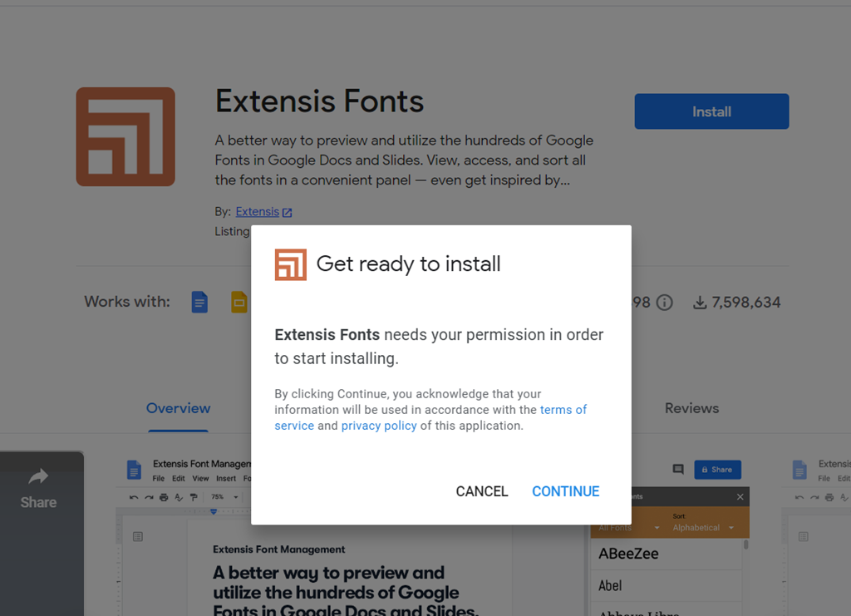Click the Extensis Fonts title heading
The image size is (851, 616).
[x=319, y=101]
